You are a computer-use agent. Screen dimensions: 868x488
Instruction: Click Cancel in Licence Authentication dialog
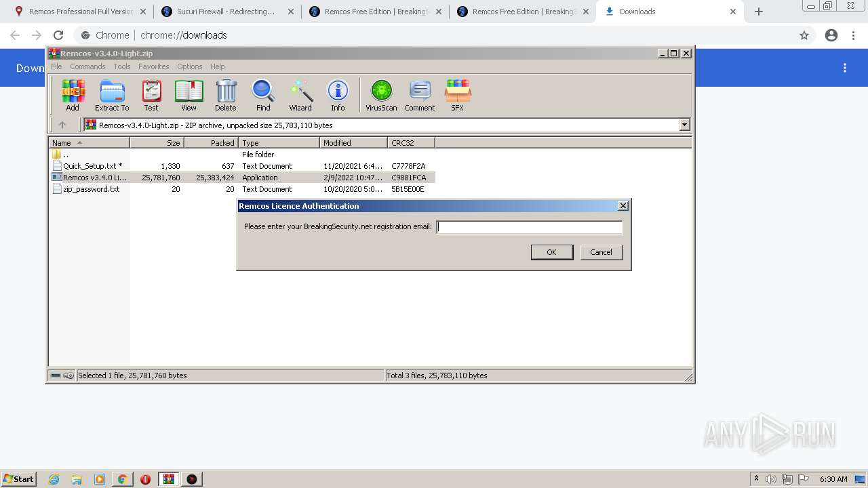point(601,252)
